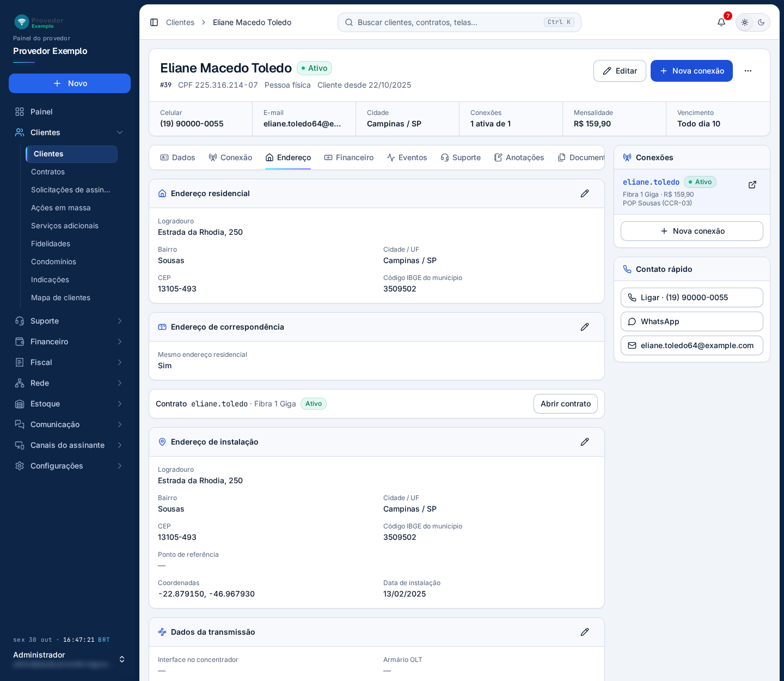
Task: Expand the Canais do assinante chevron
Action: click(x=120, y=445)
